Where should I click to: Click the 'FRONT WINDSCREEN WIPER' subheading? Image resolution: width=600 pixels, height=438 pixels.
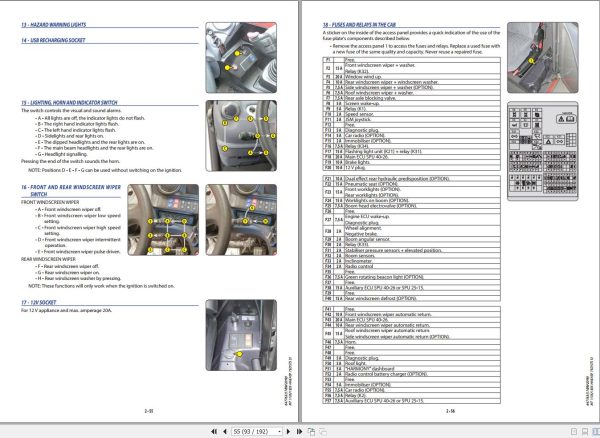click(50, 202)
